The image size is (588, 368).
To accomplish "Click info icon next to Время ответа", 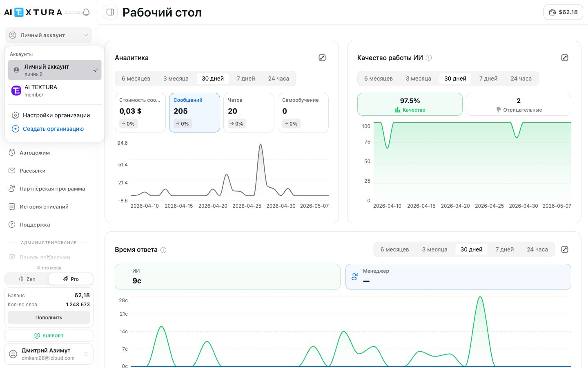I will (x=163, y=250).
